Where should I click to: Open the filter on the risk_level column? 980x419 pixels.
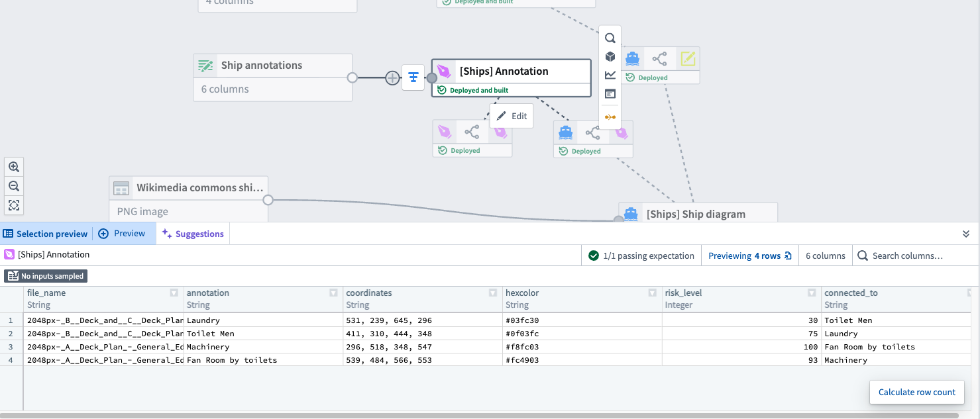point(812,293)
